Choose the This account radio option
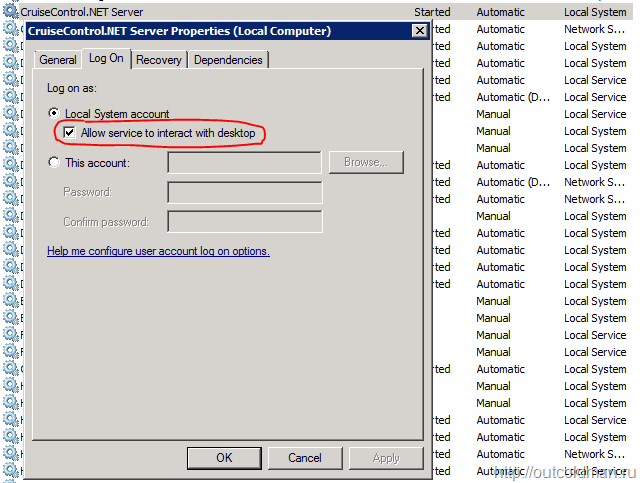 [x=54, y=162]
